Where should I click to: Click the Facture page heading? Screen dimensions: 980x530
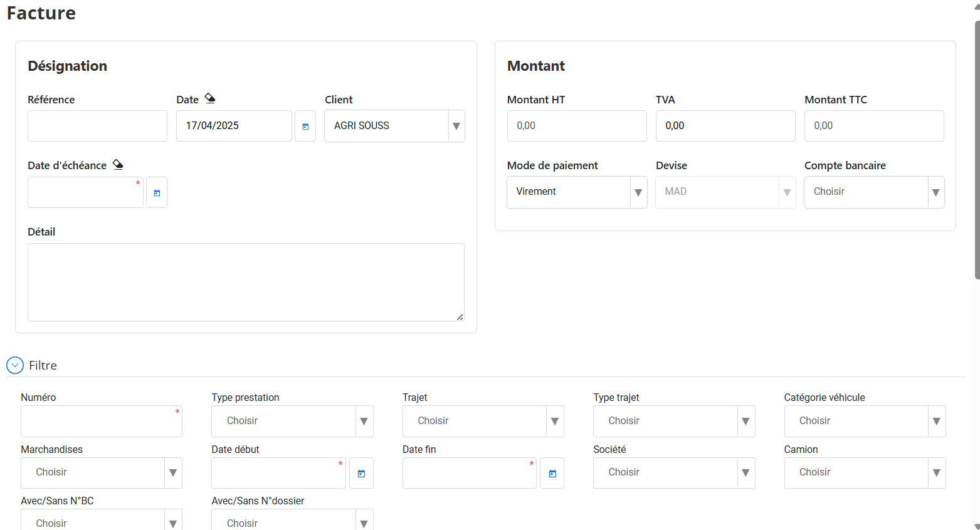tap(41, 13)
